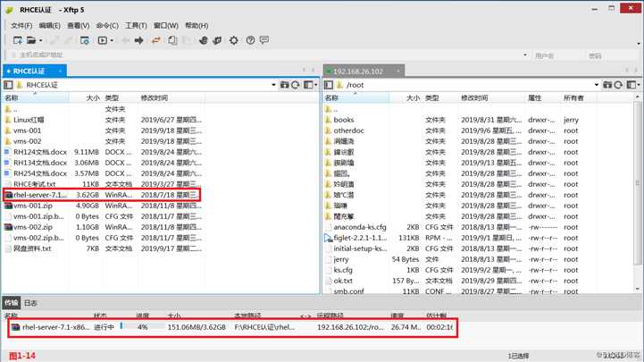This screenshot has width=644, height=362.
Task: Click the orange synchronize arrows icon
Action: click(x=156, y=40)
